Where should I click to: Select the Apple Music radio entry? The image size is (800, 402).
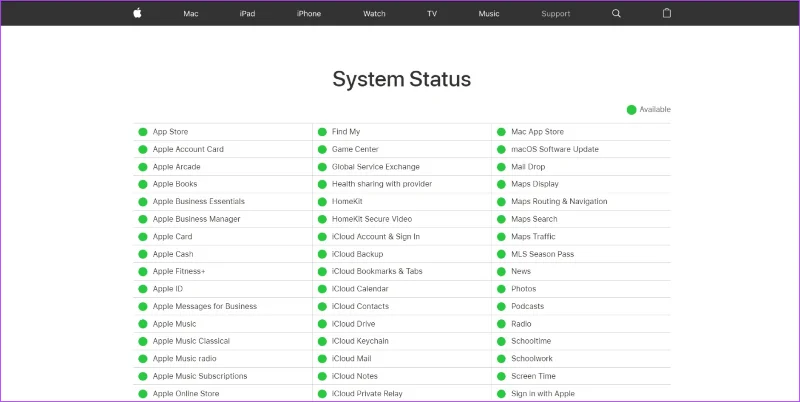tap(185, 359)
